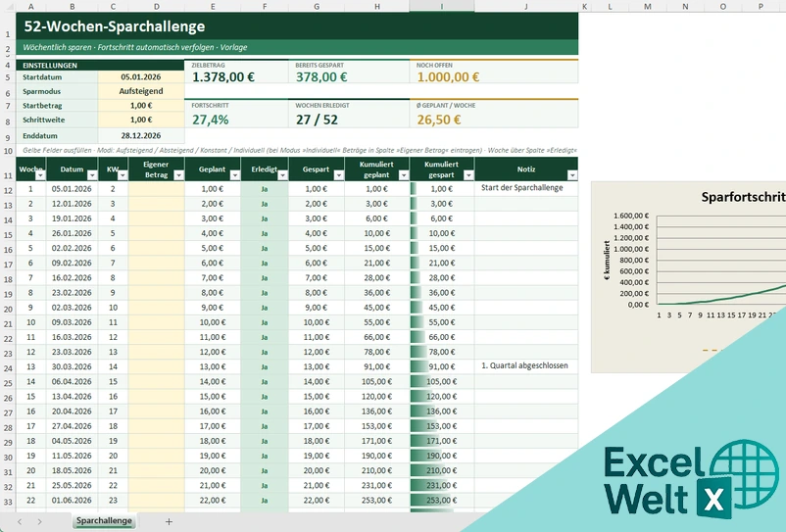Click Kumuliert geplant cell 91,00 €
This screenshot has width=786, height=532.
point(376,366)
